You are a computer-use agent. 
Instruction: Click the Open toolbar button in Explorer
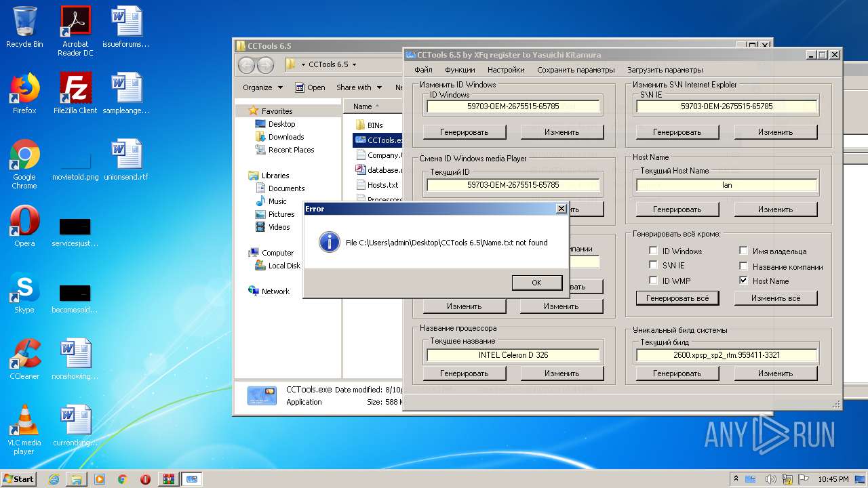[311, 87]
